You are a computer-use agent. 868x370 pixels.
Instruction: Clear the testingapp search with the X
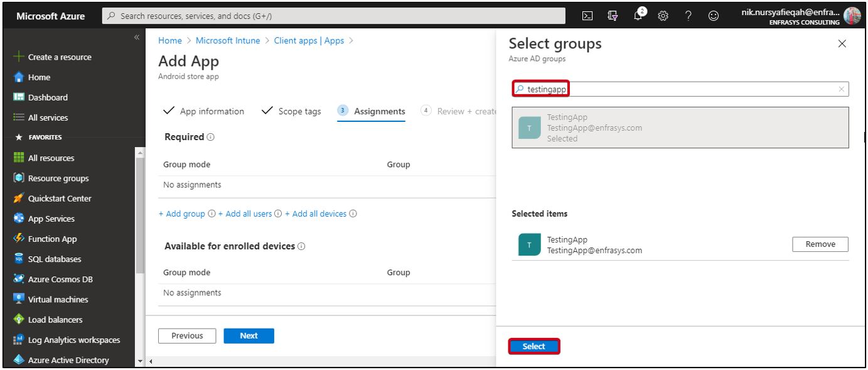[840, 89]
